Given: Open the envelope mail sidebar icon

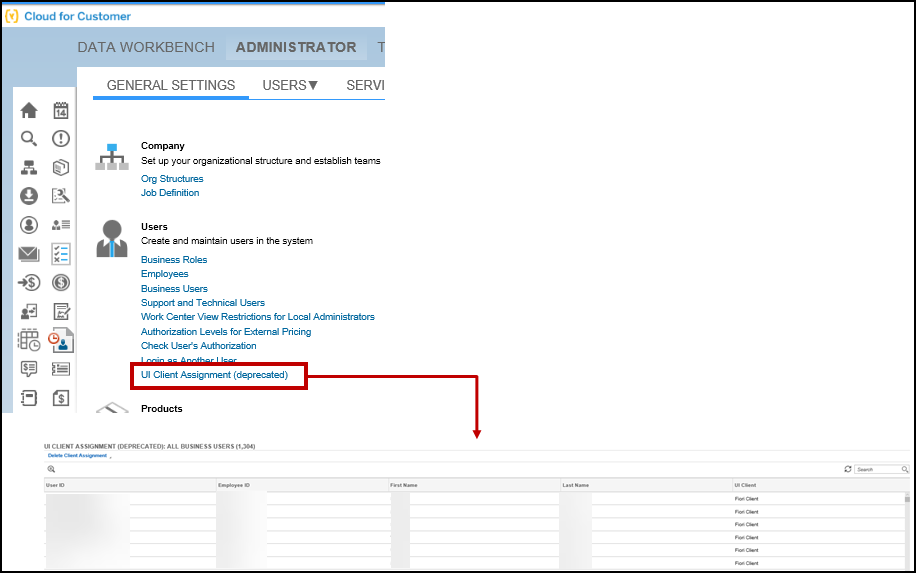Looking at the screenshot, I should point(29,253).
